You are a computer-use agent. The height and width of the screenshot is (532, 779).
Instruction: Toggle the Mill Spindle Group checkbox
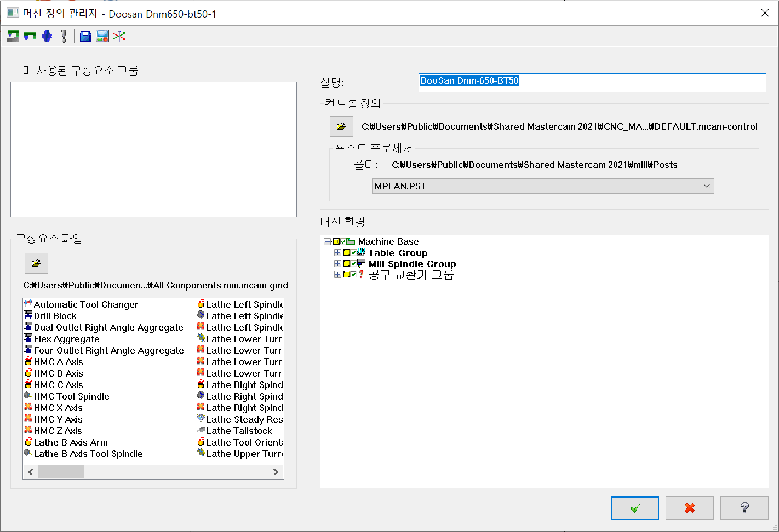pyautogui.click(x=353, y=263)
